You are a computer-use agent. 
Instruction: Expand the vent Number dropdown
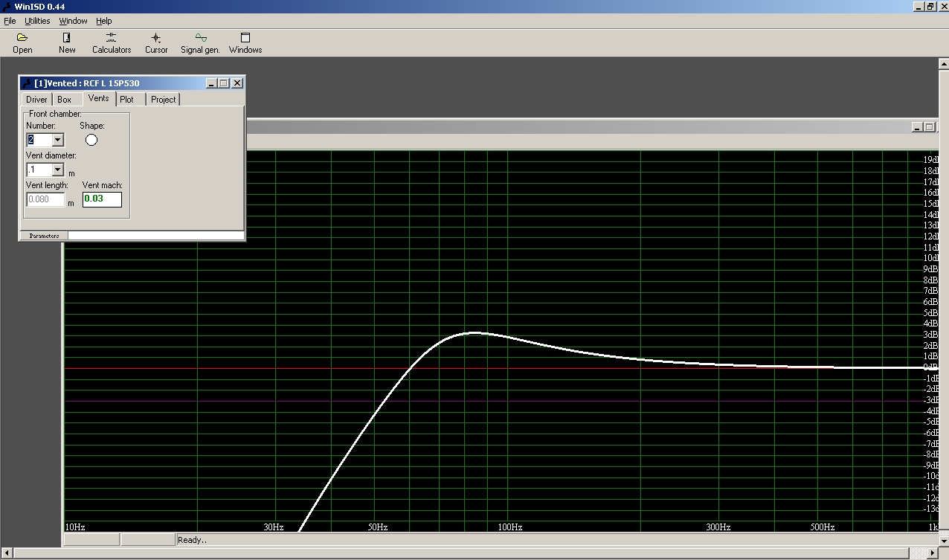[x=57, y=140]
